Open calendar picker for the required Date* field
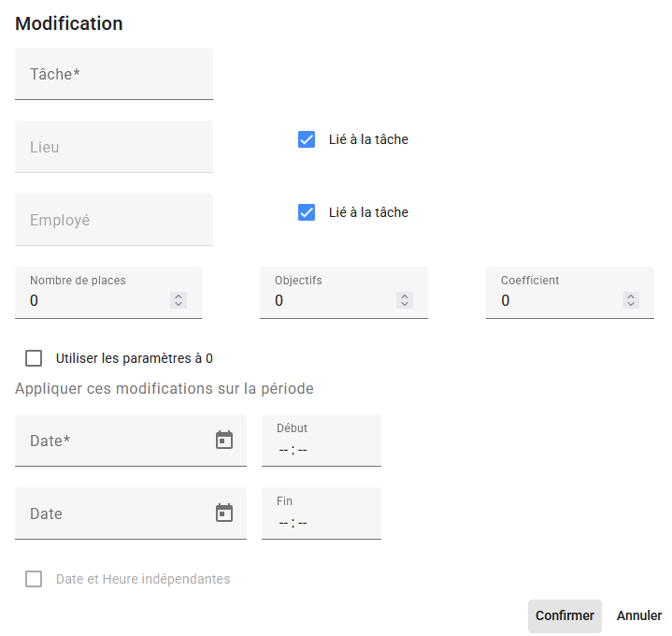Image resolution: width=672 pixels, height=636 pixels. click(224, 440)
